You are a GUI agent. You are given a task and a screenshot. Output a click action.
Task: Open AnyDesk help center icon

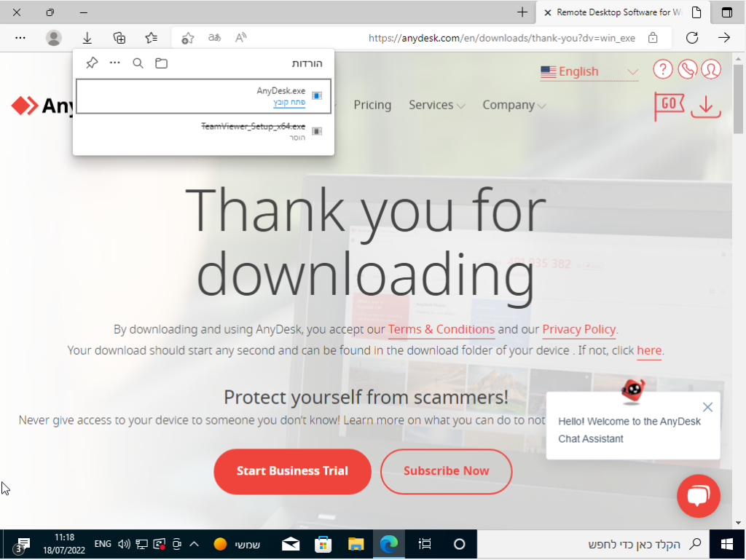[x=663, y=69]
